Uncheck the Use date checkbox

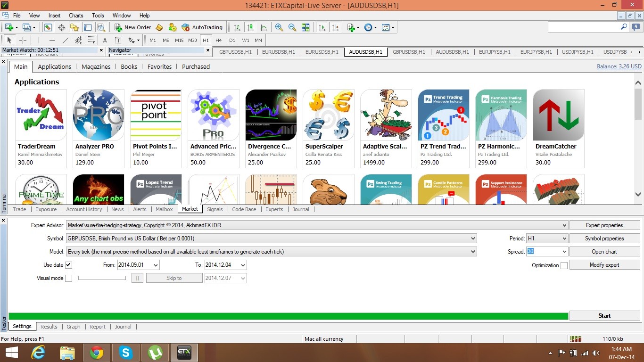[x=69, y=265]
